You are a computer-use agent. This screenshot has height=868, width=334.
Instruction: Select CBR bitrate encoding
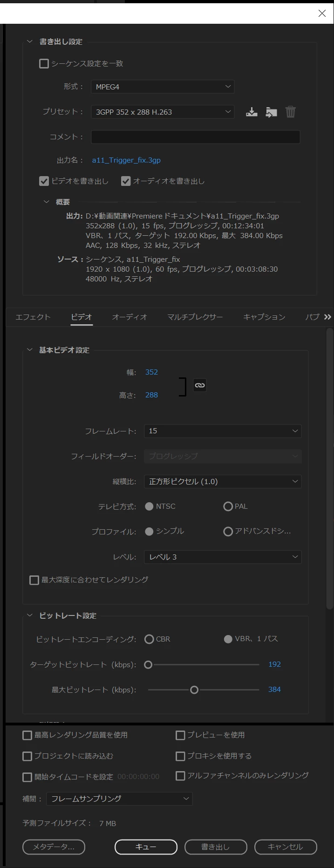pos(149,639)
